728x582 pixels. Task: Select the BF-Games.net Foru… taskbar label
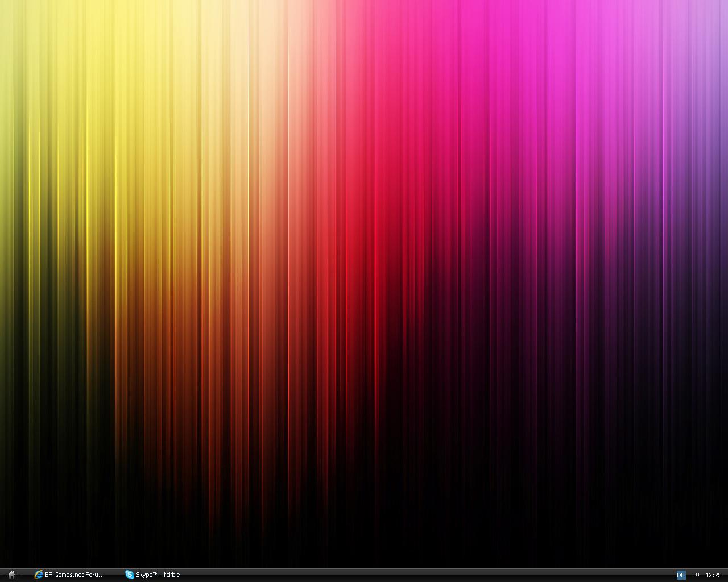coord(75,575)
